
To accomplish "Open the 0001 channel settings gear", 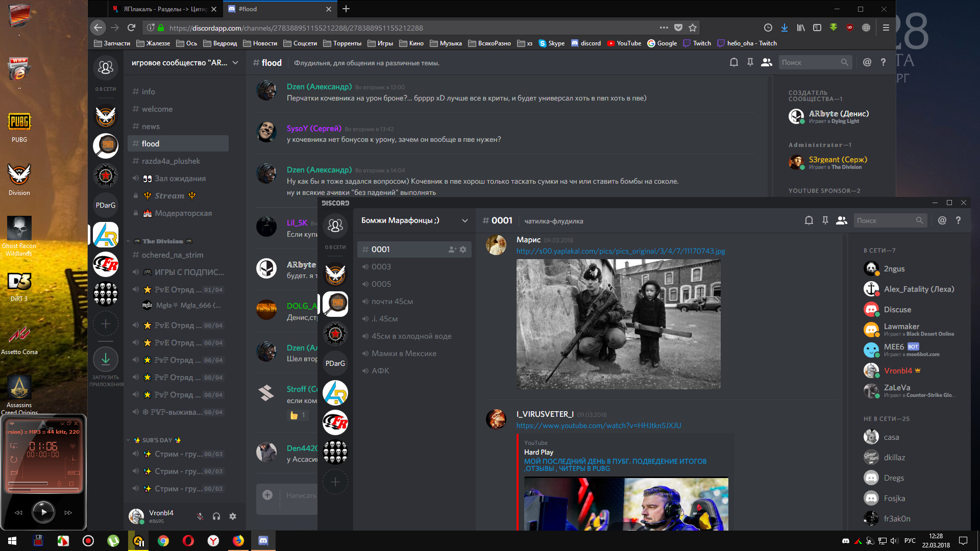I will click(x=463, y=249).
